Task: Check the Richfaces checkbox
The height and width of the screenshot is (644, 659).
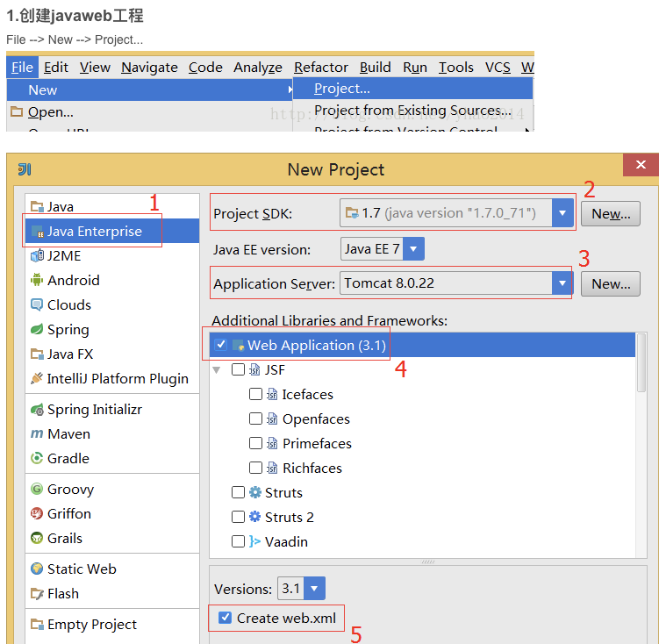Action: click(x=255, y=468)
